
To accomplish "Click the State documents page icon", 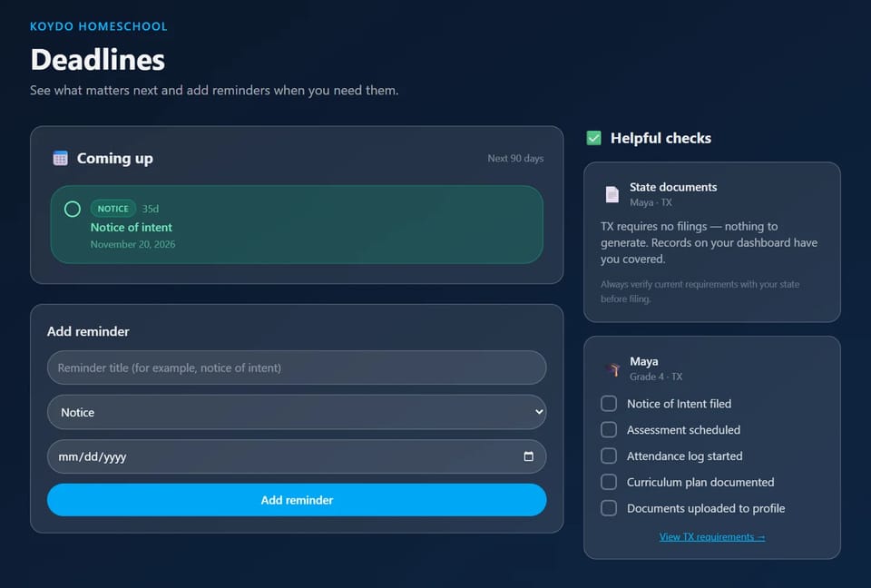I will pyautogui.click(x=612, y=194).
